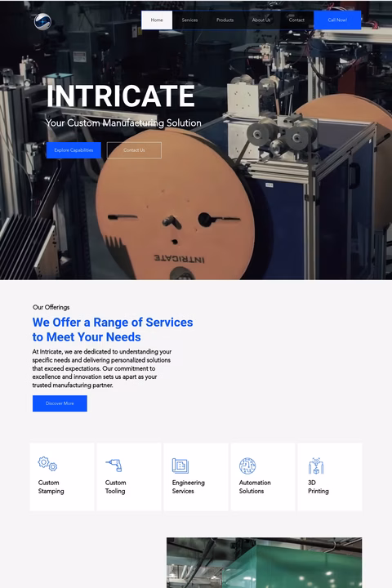This screenshot has width=392, height=588.
Task: Select the Engineering Services label
Action: (189, 487)
